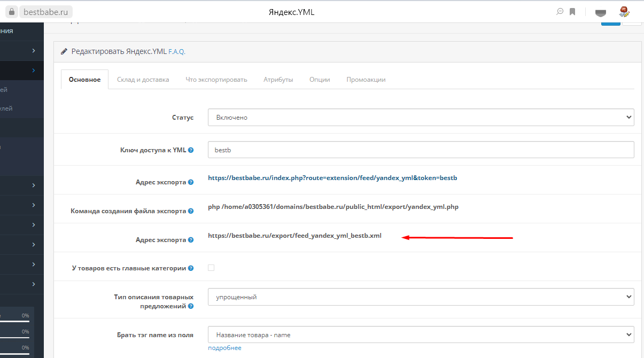
Task: Click the php /home/a0305361 command text
Action: click(333, 207)
